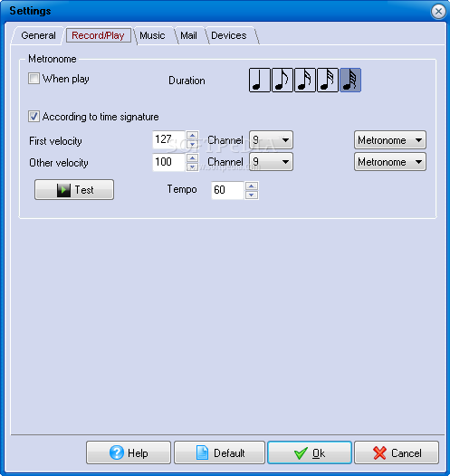Enable the When play checkbox
450x476 pixels.
(x=34, y=79)
